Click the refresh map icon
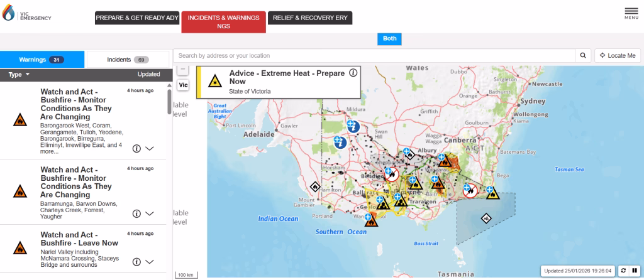This screenshot has width=644, height=280. (623, 271)
